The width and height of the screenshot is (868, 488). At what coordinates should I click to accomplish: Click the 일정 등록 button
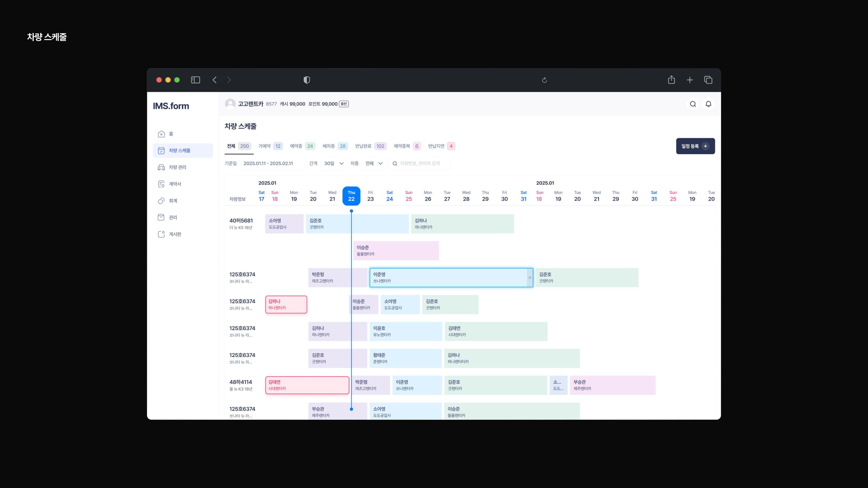pos(695,146)
